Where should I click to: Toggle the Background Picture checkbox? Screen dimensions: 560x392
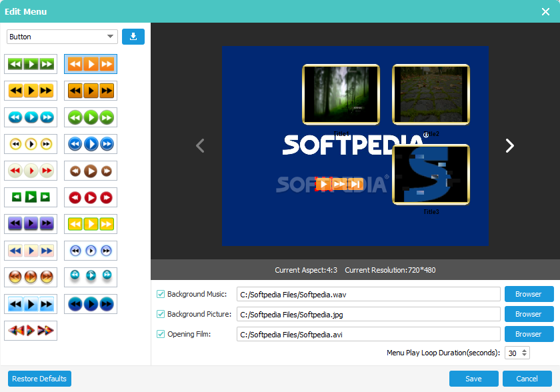pyautogui.click(x=161, y=314)
